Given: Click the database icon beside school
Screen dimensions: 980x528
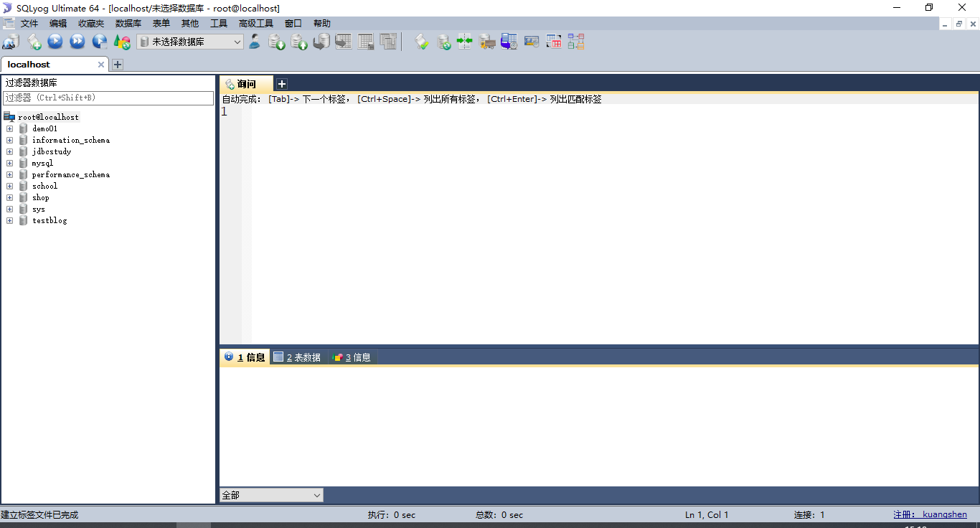Looking at the screenshot, I should click(x=24, y=186).
